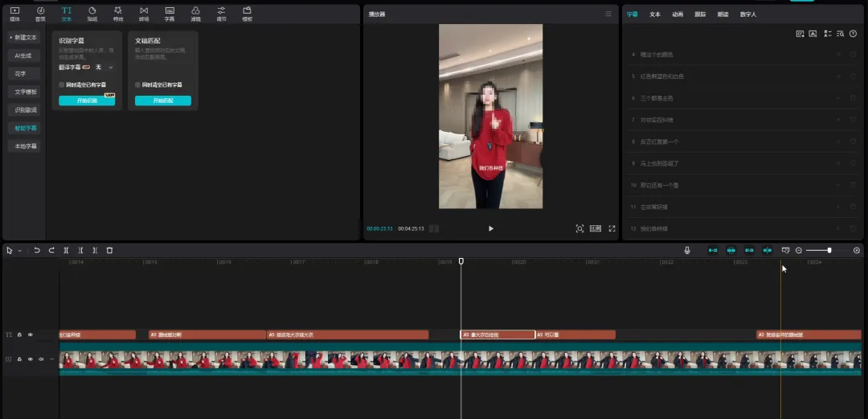Open the selection tool dropdown arrow

(20, 251)
